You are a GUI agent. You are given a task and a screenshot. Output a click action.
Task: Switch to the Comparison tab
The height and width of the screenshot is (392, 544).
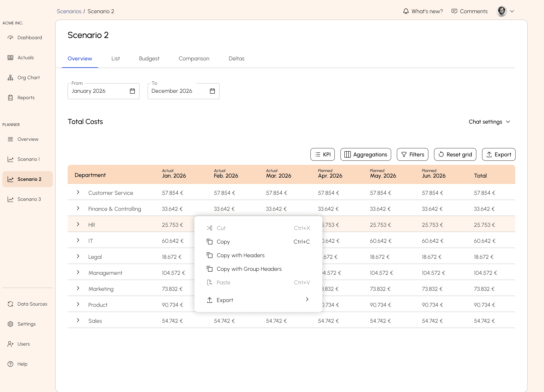tap(194, 59)
